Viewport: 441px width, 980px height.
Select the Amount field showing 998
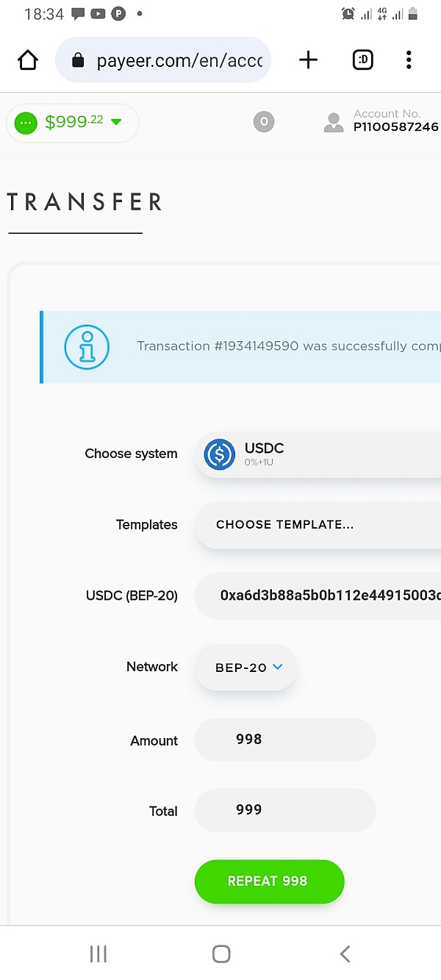pos(285,740)
